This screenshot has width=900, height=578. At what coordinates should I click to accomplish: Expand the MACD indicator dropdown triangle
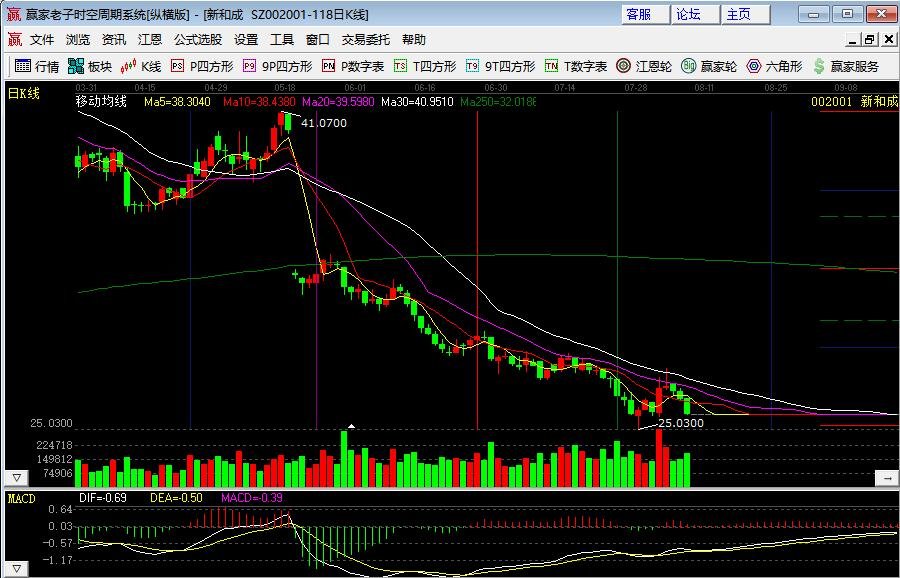(17, 569)
